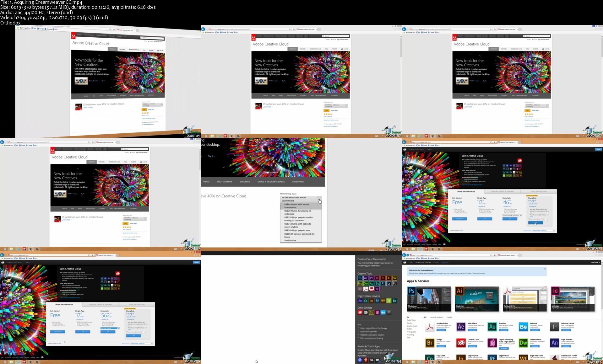Click the Digital Publishing Suite icon in the Download Center list
The image size is (603, 364).
click(492, 343)
